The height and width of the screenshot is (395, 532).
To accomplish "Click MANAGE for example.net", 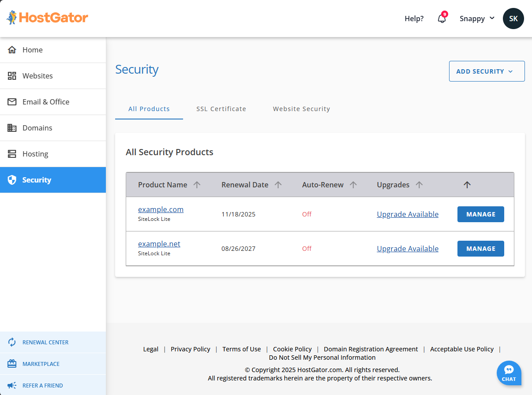I will 480,248.
